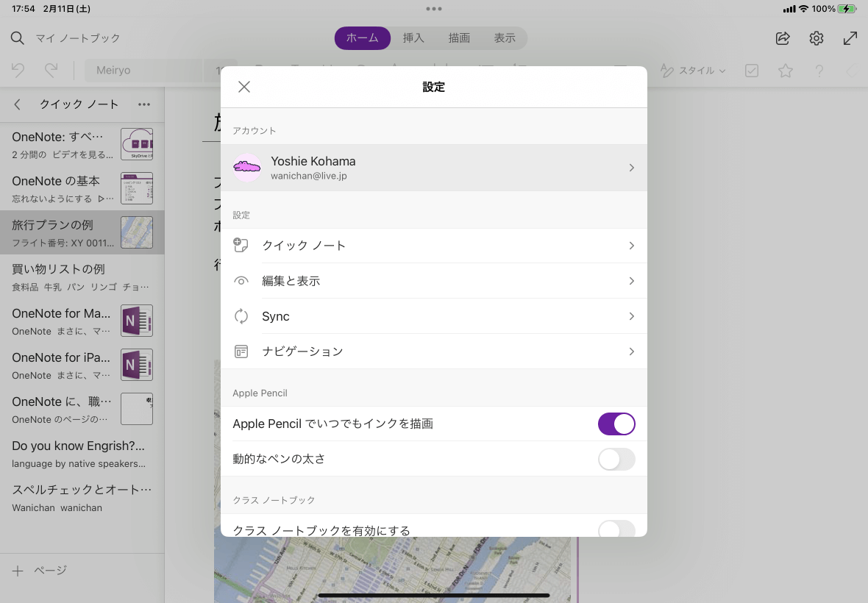The width and height of the screenshot is (868, 603).
Task: Click the Wi-Fi status icon
Action: click(x=803, y=9)
